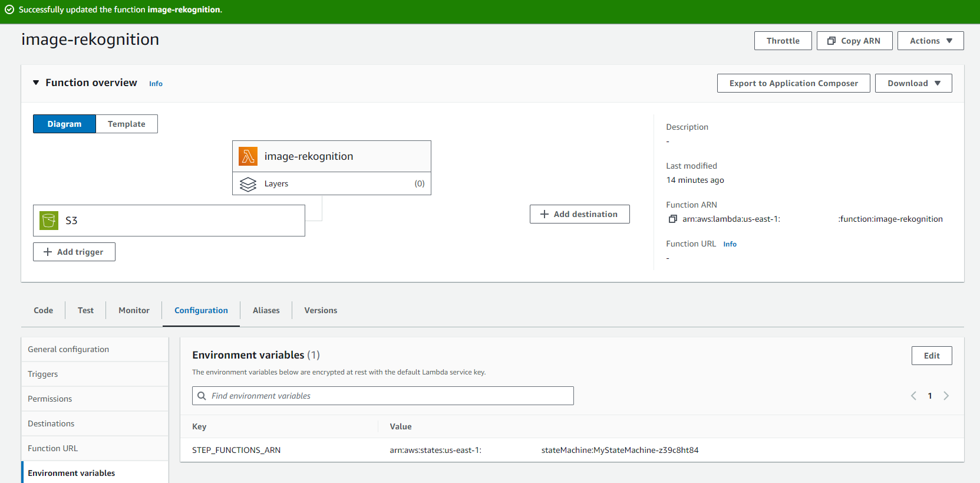Click the Add trigger button
The width and height of the screenshot is (980, 483).
pos(74,252)
